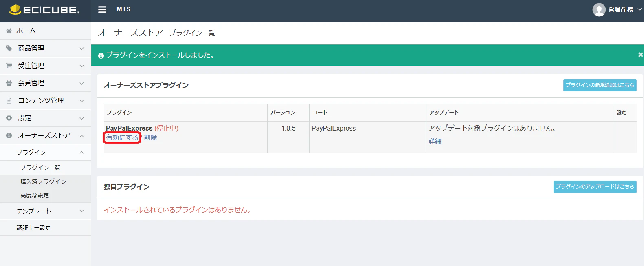Click the members group icon
Screen dimensions: 644x266
9,83
